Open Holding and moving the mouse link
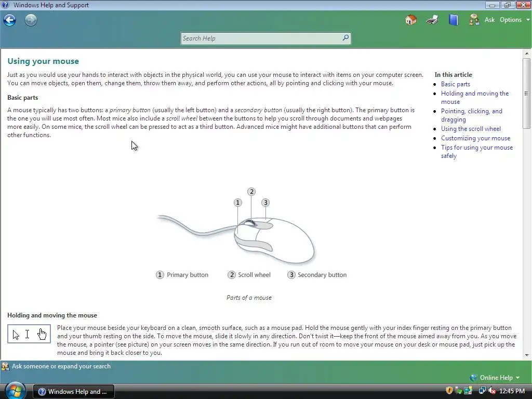This screenshot has height=399, width=532. (475, 97)
